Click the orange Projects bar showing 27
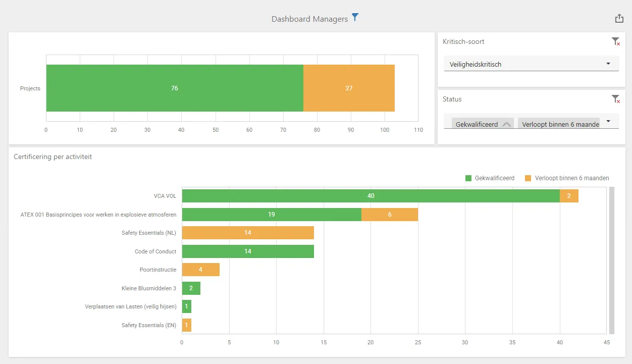The image size is (632, 364). coord(349,88)
